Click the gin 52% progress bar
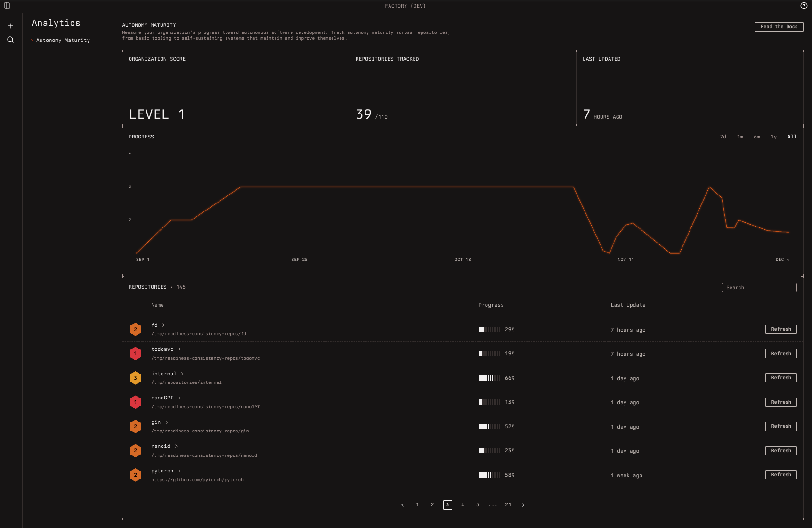This screenshot has width=812, height=528. (x=489, y=427)
